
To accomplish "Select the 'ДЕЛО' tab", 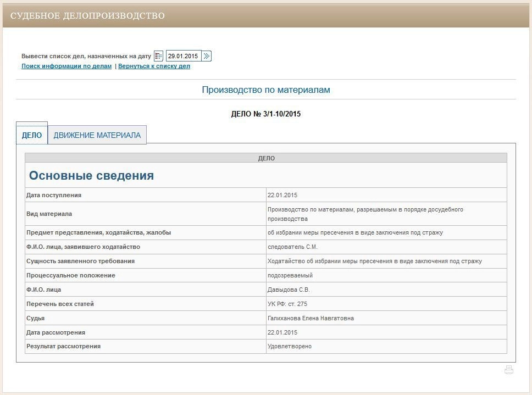I will pos(32,135).
